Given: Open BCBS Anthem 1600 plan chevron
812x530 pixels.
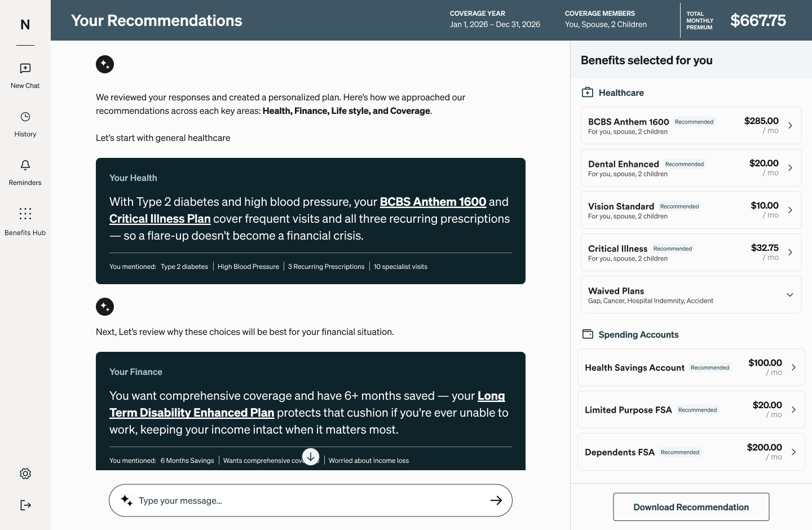Looking at the screenshot, I should click(790, 126).
